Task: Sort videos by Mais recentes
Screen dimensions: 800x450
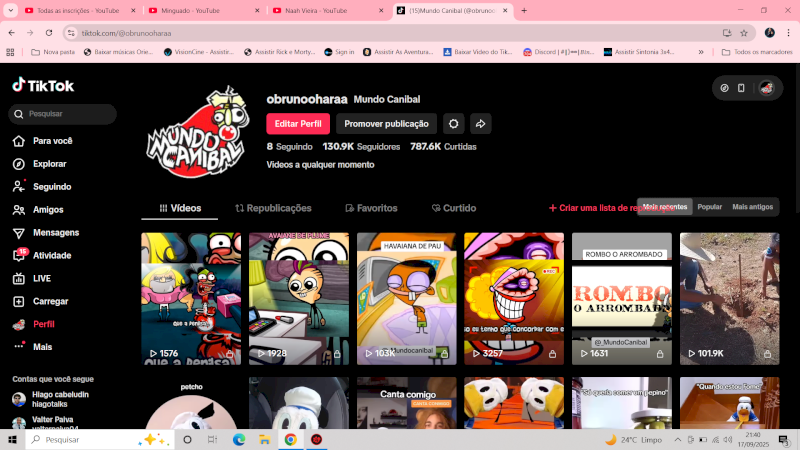Action: pyautogui.click(x=665, y=207)
